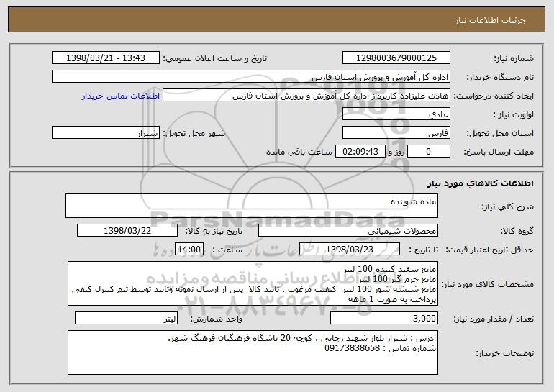Click the label توضیحات خریدار
This screenshot has height=392, width=554.
(x=505, y=353)
